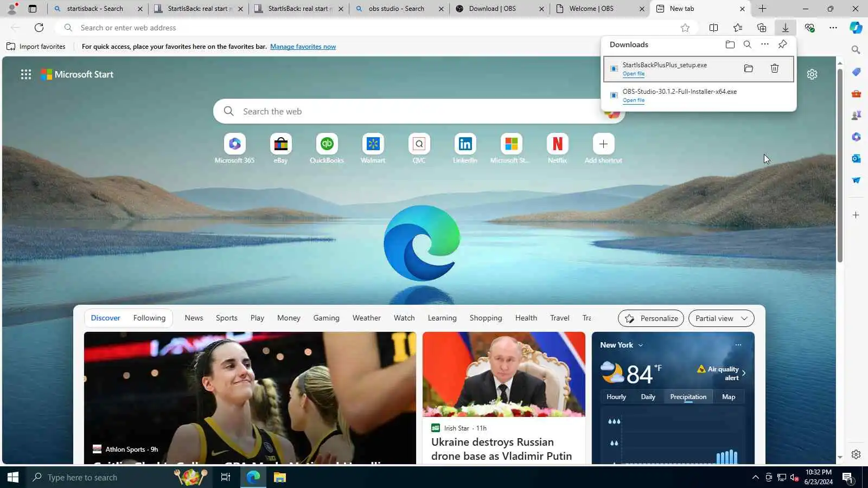Customize sidebar with plus icon
The height and width of the screenshot is (488, 868).
[x=856, y=215]
